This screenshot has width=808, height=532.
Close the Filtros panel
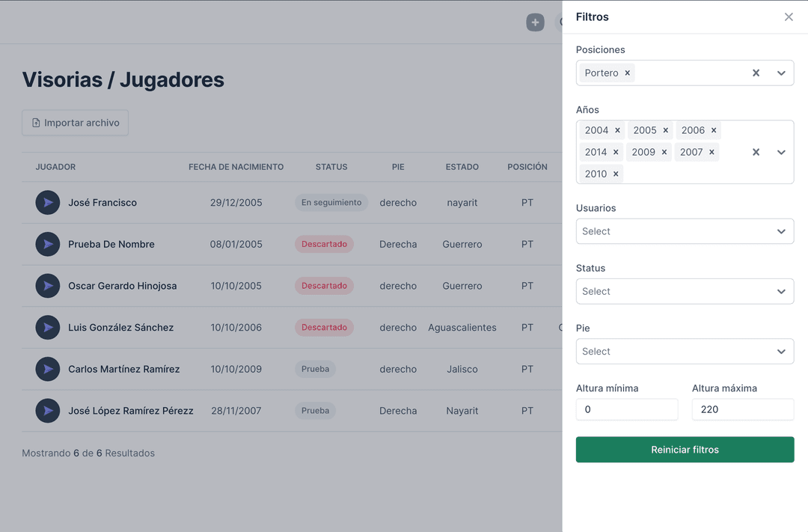[789, 17]
